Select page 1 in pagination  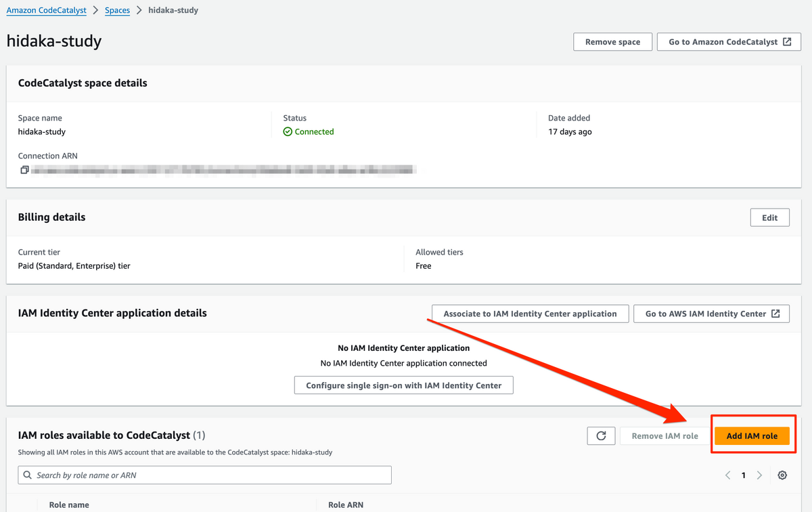click(744, 475)
